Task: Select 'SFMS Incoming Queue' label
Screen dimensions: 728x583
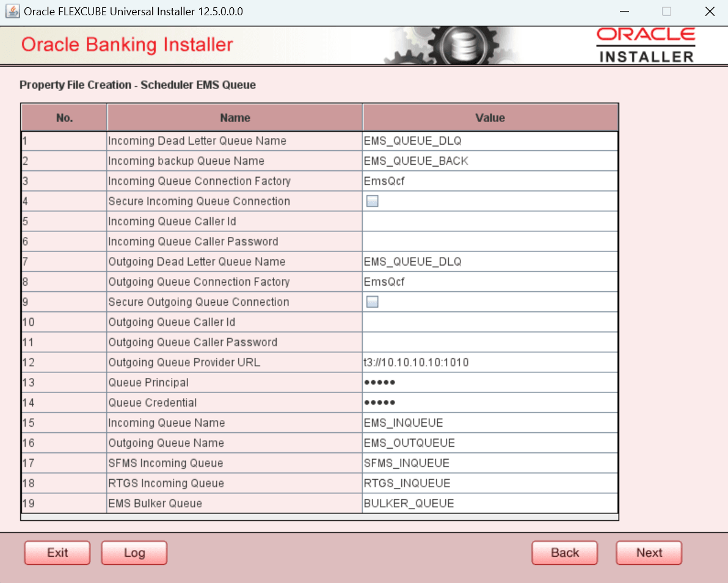Action: (166, 463)
